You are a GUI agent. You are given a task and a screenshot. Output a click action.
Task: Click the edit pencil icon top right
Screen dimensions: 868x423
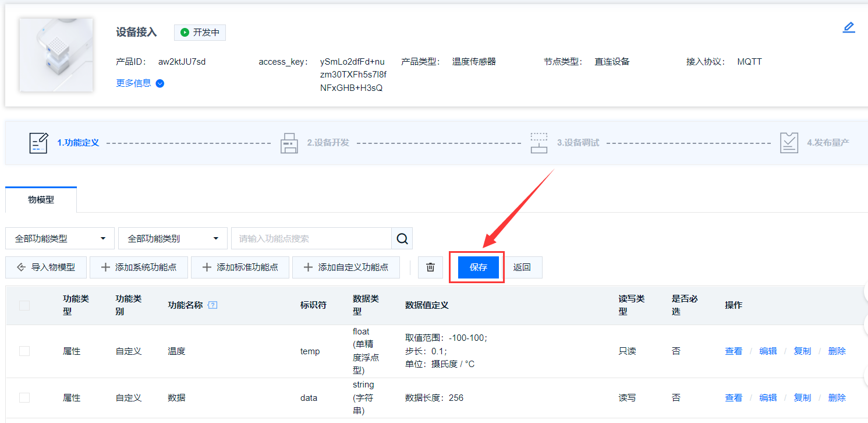click(848, 27)
